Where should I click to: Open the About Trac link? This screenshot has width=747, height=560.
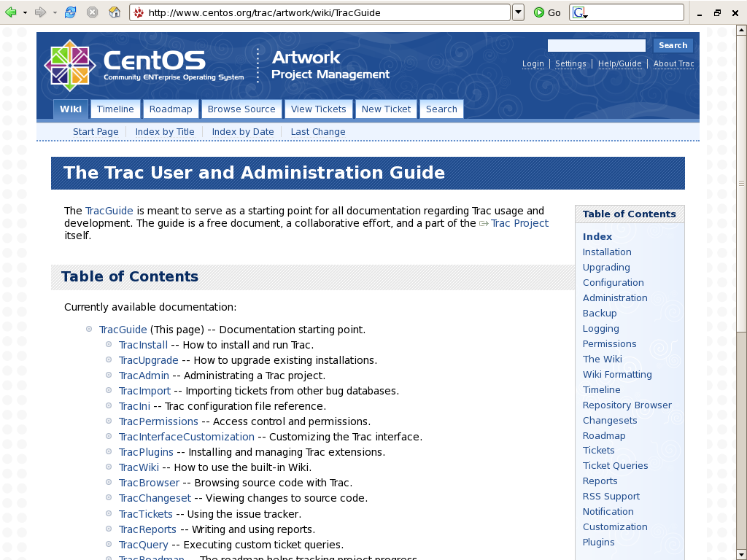673,63
